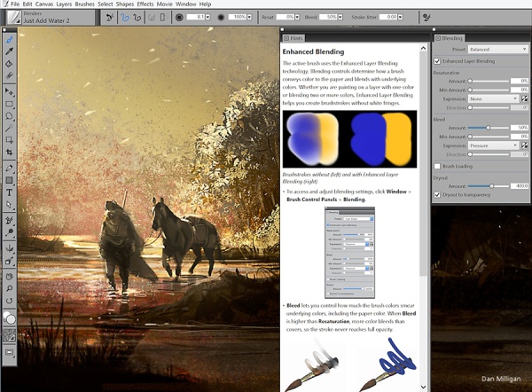This screenshot has width=532, height=392.
Task: Open the property bar Bleed 50% dropdown arrow
Action: [340, 17]
